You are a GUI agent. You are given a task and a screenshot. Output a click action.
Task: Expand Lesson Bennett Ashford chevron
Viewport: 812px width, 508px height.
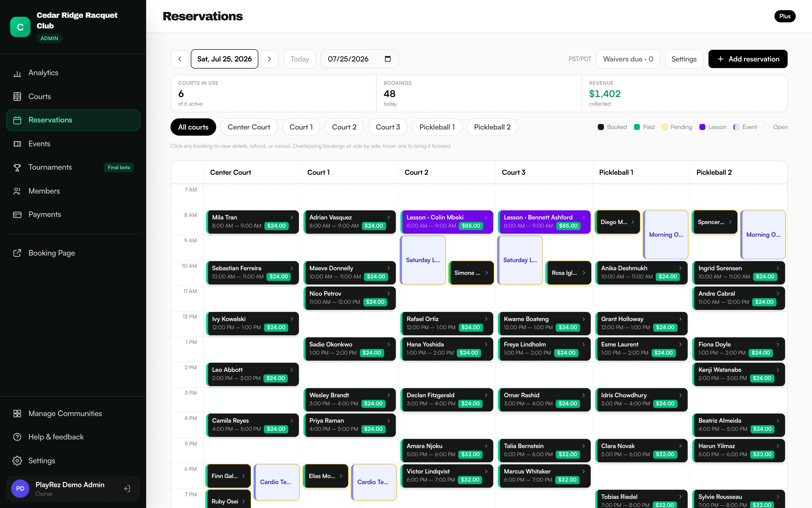click(584, 217)
